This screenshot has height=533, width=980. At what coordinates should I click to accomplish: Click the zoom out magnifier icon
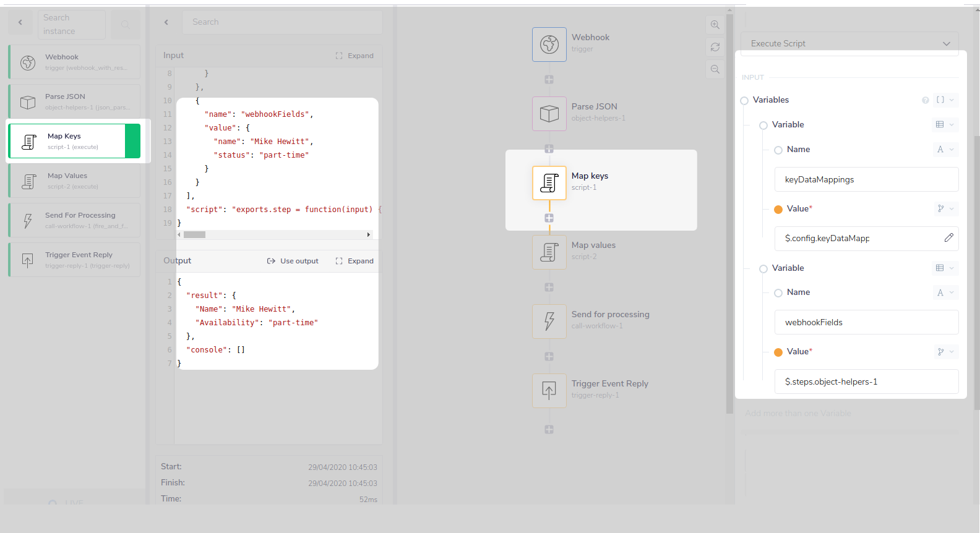715,69
